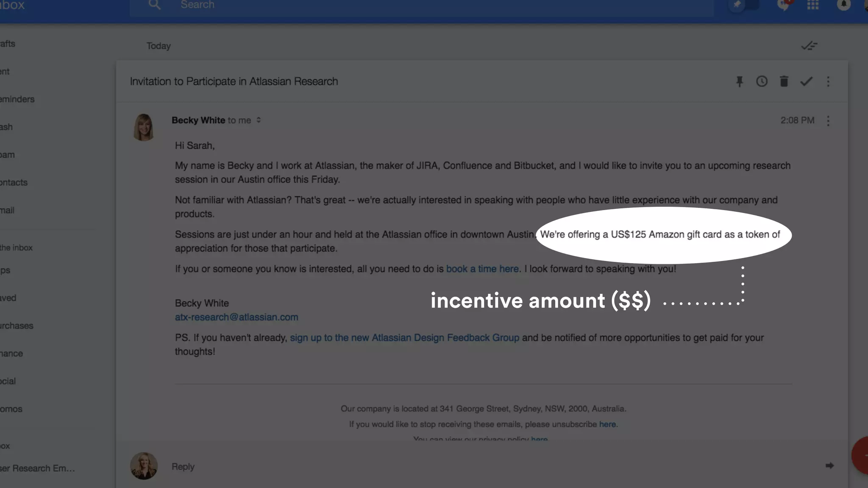
Task: Open the notifications bell
Action: [x=843, y=5]
